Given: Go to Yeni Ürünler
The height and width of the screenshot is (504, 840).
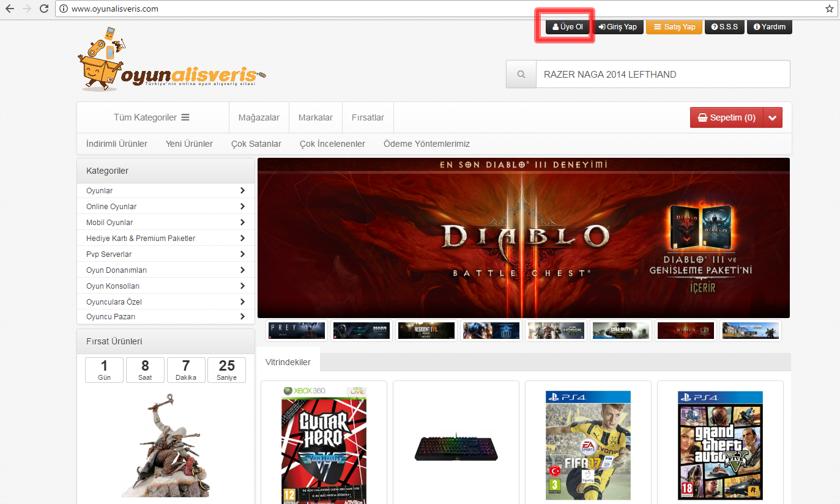Looking at the screenshot, I should click(189, 144).
